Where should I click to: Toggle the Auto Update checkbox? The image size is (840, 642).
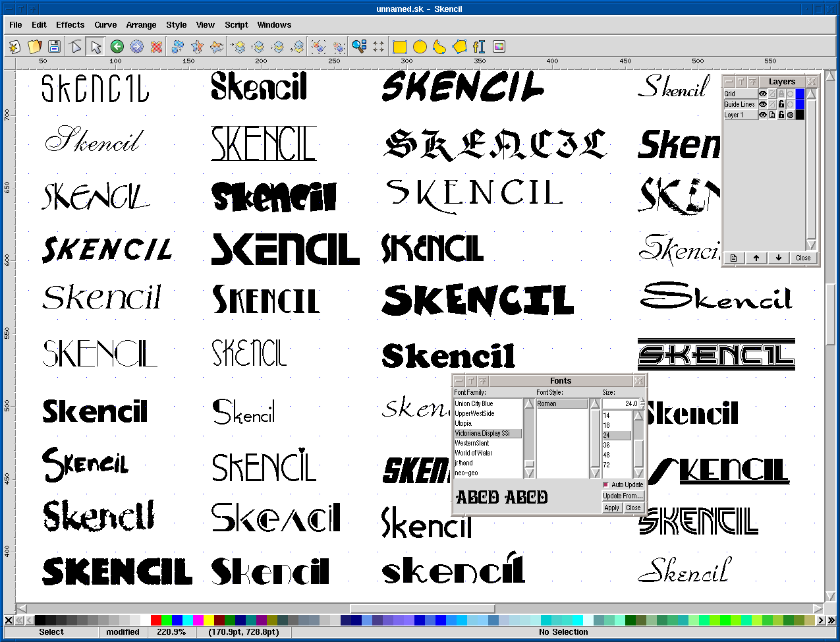pos(606,484)
